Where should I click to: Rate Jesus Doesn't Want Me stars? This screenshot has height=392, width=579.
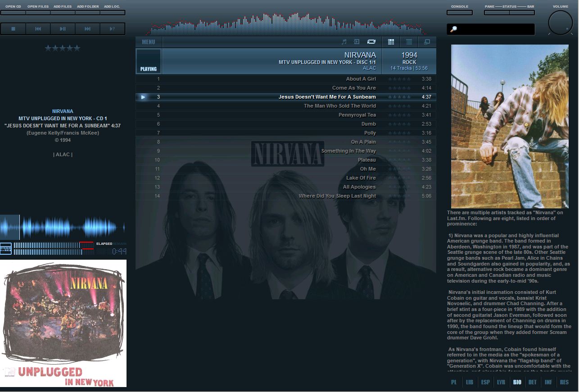tap(399, 97)
